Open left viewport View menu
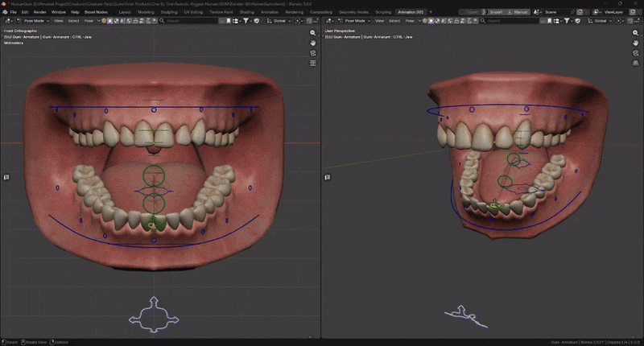The image size is (644, 346). (58, 21)
